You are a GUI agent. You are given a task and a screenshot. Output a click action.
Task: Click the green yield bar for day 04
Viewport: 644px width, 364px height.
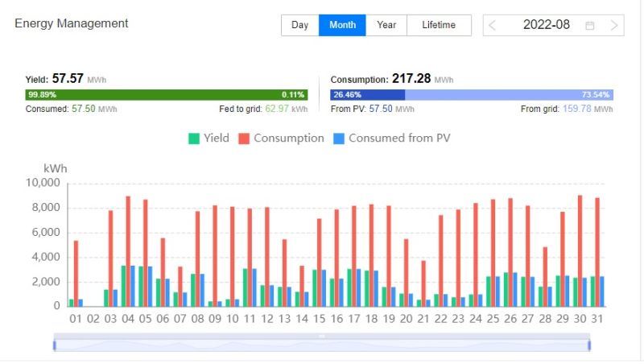(x=124, y=286)
